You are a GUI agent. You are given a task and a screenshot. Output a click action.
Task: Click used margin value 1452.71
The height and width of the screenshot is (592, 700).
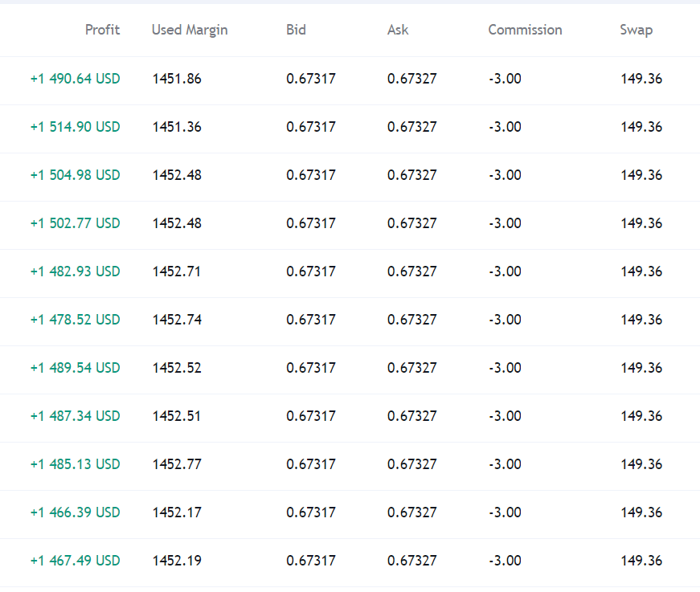tap(177, 272)
